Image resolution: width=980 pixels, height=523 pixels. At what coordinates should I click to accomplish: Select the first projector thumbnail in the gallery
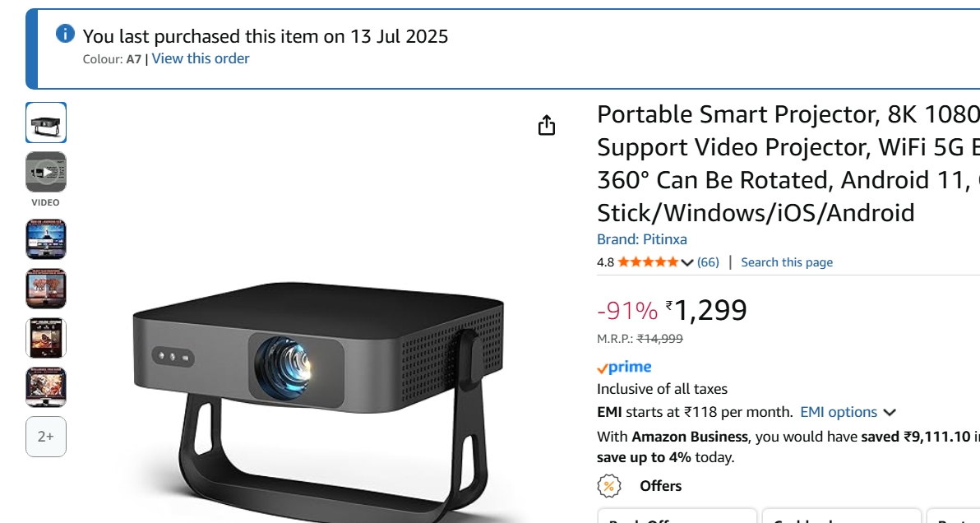46,123
